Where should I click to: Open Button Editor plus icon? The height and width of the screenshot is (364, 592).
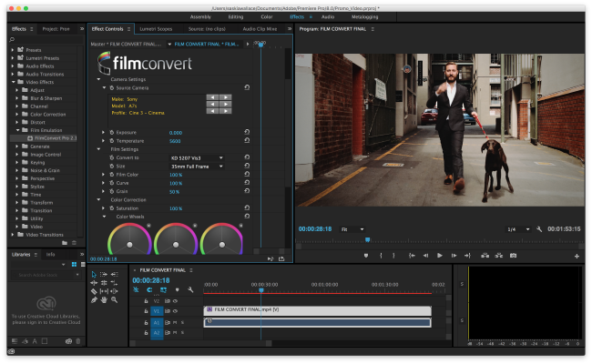[x=577, y=256]
